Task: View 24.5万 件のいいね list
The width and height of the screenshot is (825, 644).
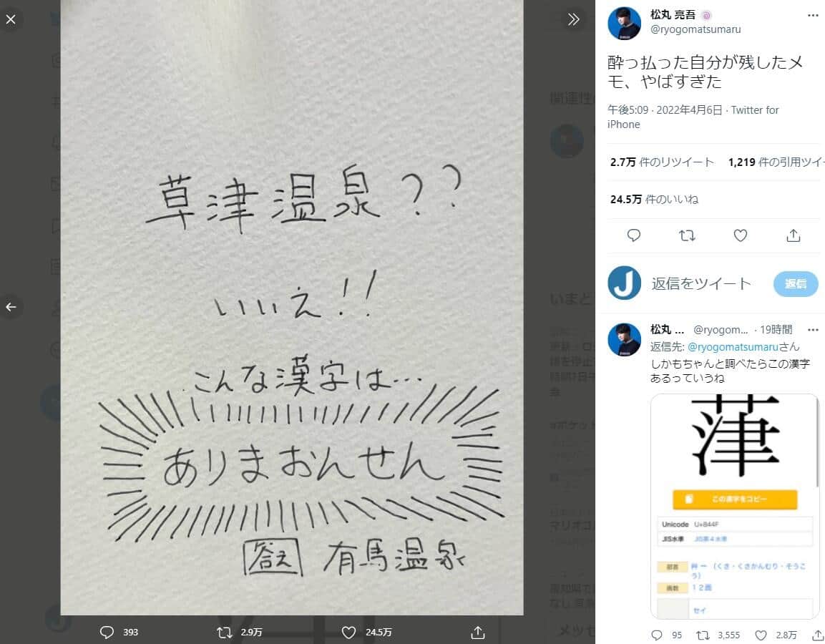Action: point(655,200)
